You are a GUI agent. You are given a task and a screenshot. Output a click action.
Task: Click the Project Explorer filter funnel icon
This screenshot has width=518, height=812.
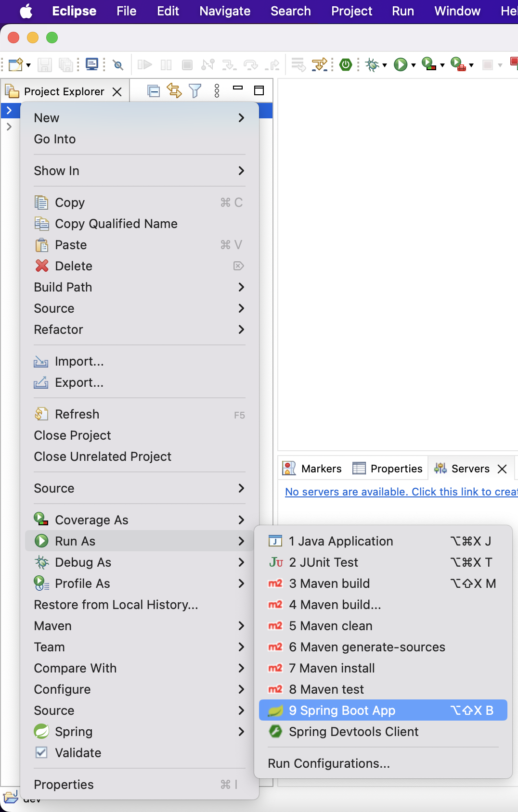coord(195,91)
